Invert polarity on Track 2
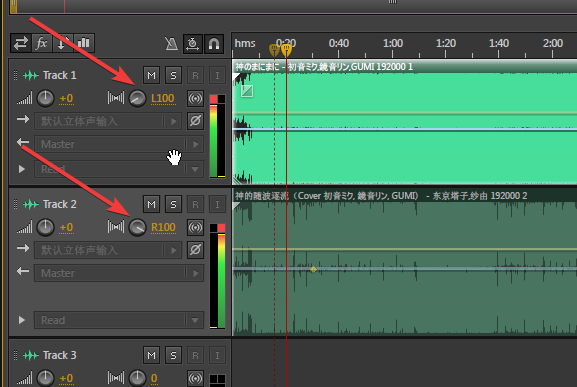This screenshot has height=387, width=577. click(x=195, y=250)
